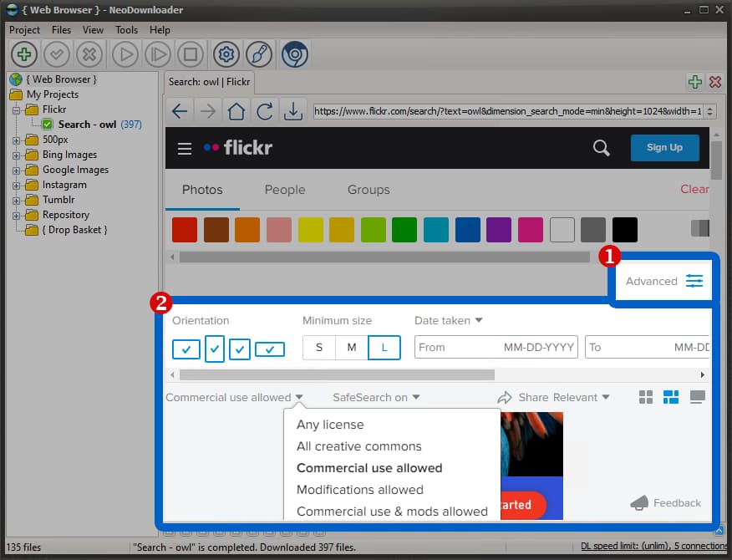Open program settings via the gear icon
Image resolution: width=732 pixels, height=560 pixels.
click(224, 53)
